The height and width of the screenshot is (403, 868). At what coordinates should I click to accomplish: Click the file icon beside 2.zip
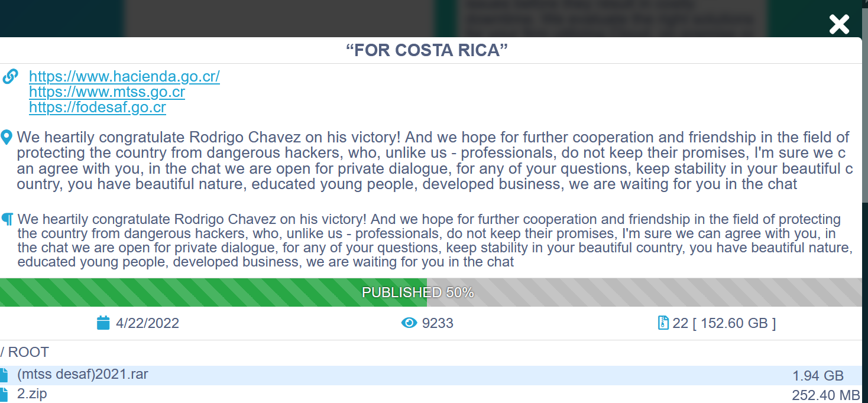click(x=4, y=394)
